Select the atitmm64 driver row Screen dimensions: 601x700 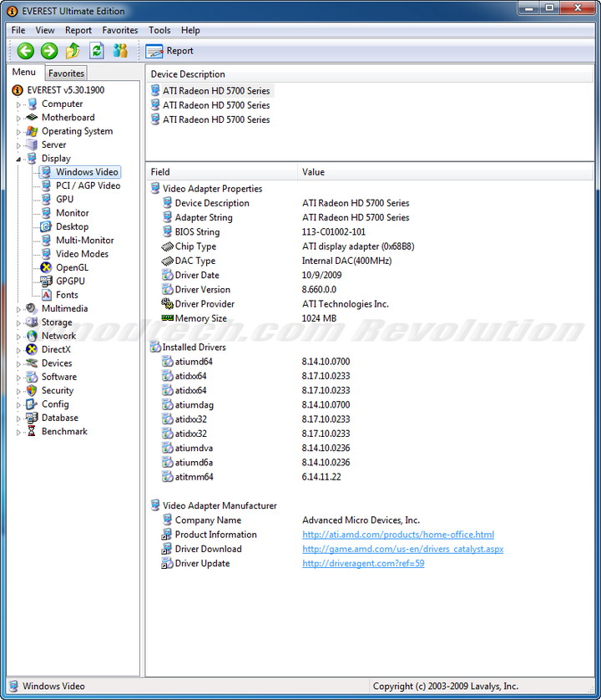click(370, 477)
